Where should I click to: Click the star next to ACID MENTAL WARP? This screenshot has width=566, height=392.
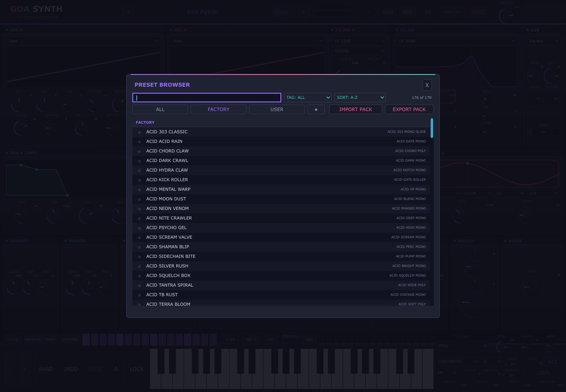tap(139, 189)
